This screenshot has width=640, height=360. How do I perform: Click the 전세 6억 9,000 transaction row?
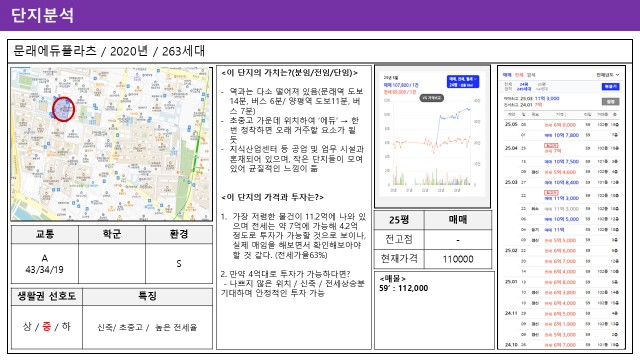(x=561, y=124)
